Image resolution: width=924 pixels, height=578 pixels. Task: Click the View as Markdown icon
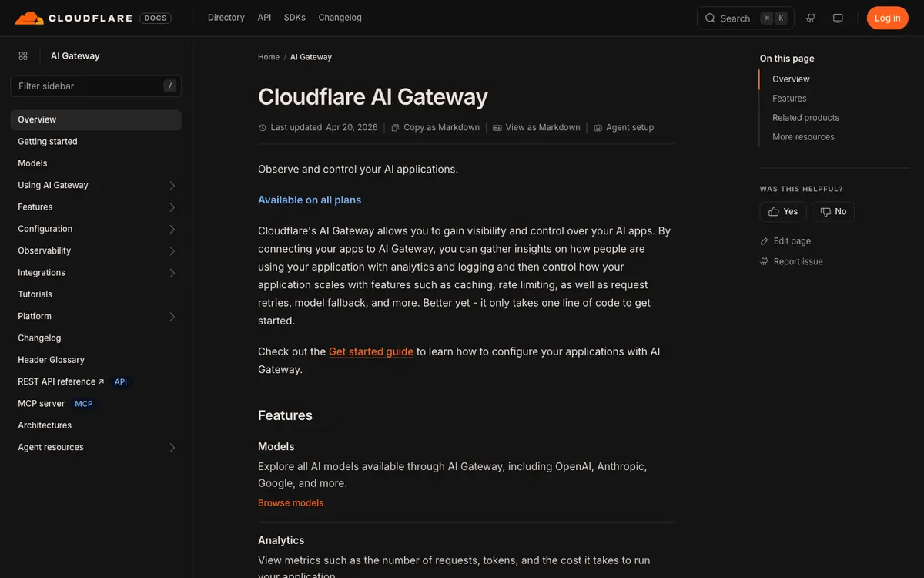tap(497, 128)
